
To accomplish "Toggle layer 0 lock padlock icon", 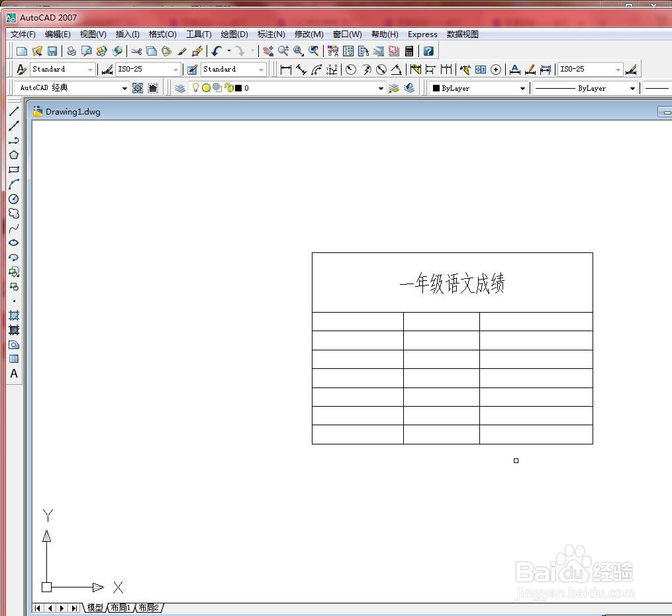I will 229,88.
